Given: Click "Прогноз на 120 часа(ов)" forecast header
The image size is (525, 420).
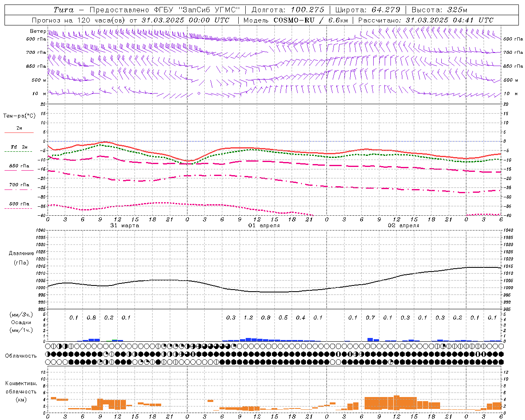Looking at the screenshot, I should pos(79,20).
